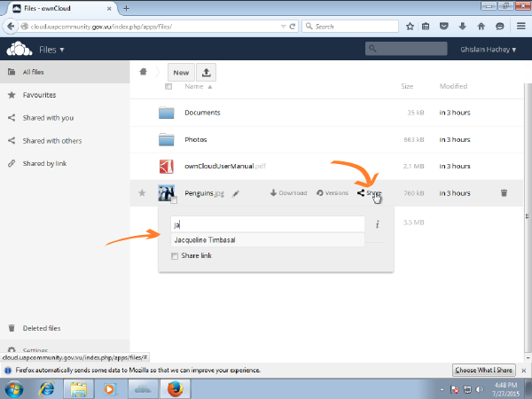
Task: Open the Files app dropdown menu
Action: click(51, 50)
